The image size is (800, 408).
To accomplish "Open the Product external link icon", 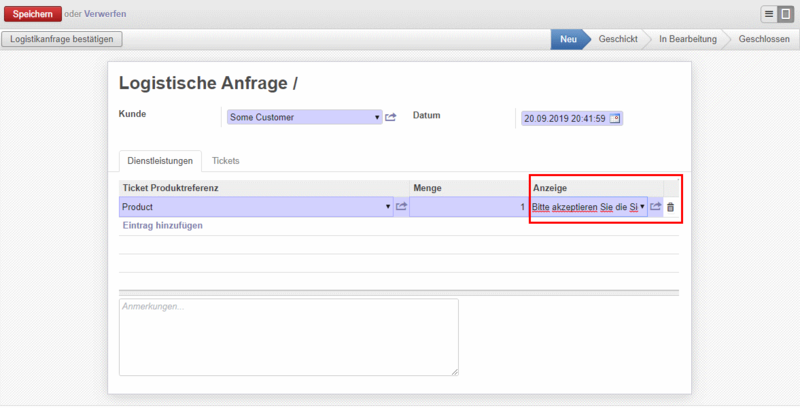I will click(x=401, y=207).
